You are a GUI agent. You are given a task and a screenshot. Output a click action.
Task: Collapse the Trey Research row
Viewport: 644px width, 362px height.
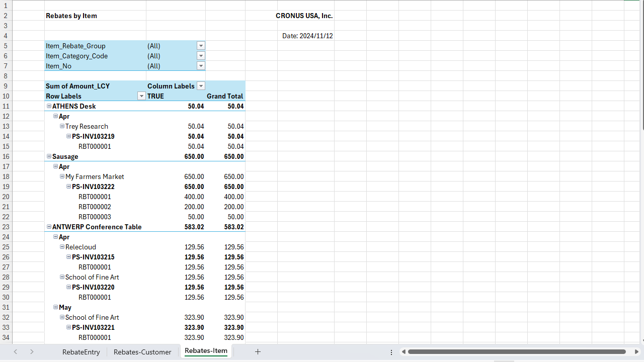(x=62, y=126)
